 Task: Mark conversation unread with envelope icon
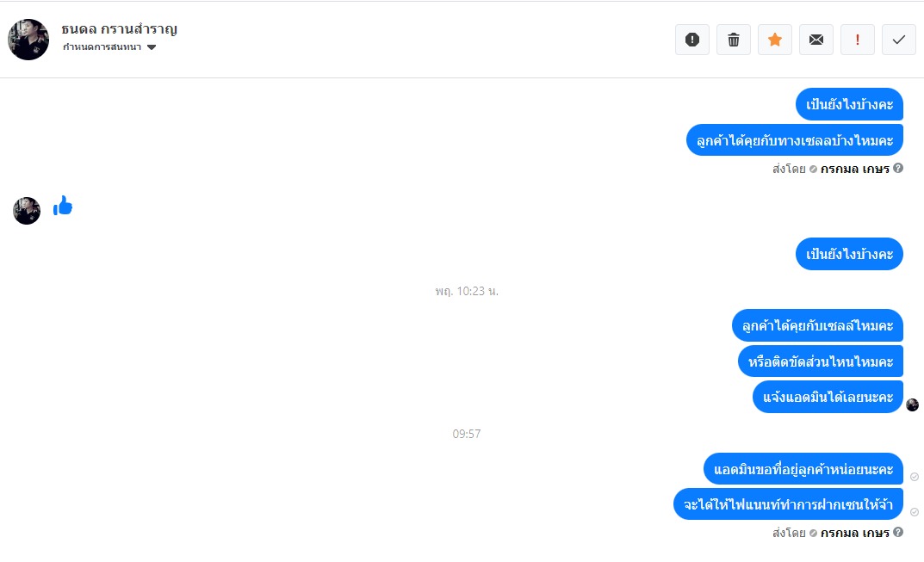[x=815, y=40]
